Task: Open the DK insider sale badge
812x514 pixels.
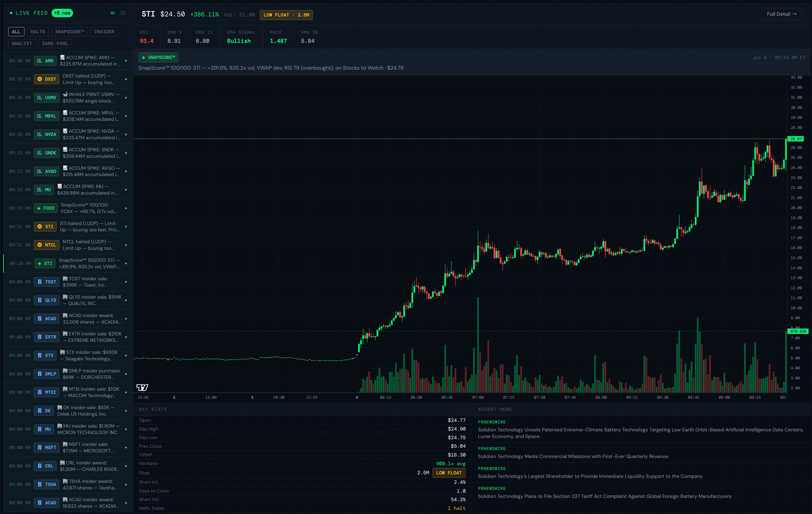Action: (44, 411)
